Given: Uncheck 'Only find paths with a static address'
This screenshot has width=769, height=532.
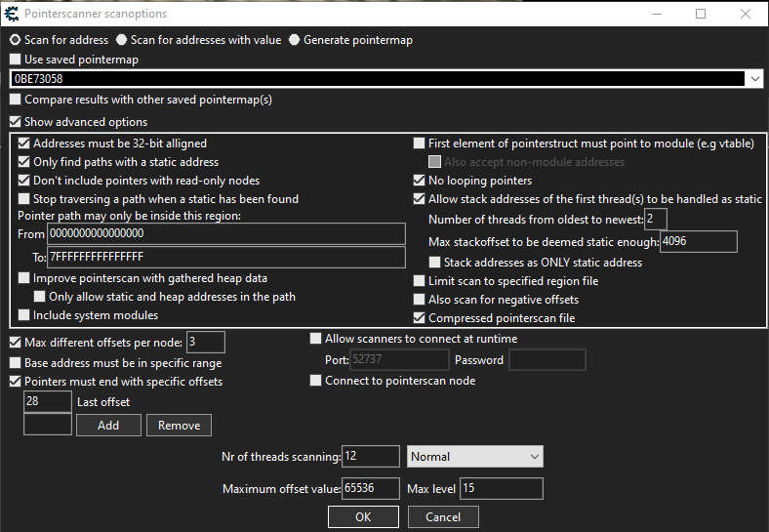Looking at the screenshot, I should (x=24, y=162).
